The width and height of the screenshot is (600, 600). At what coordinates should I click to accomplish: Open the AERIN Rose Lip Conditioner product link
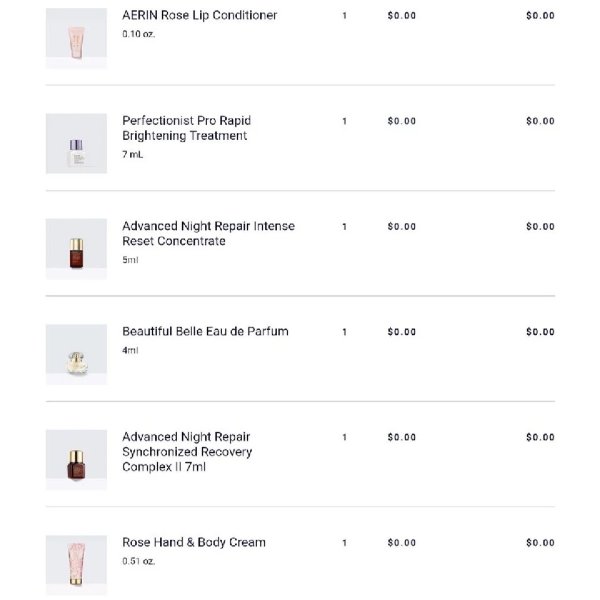pos(199,15)
